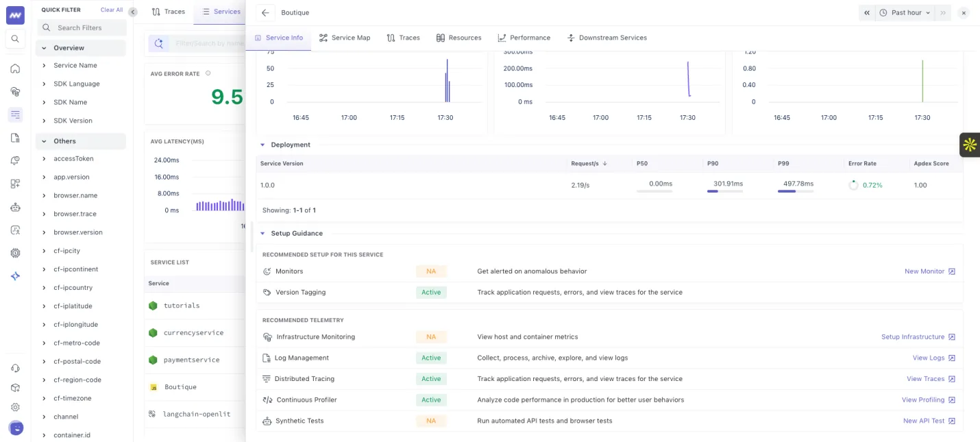Image resolution: width=980 pixels, height=442 pixels.
Task: Click the New API Test link
Action: 929,421
